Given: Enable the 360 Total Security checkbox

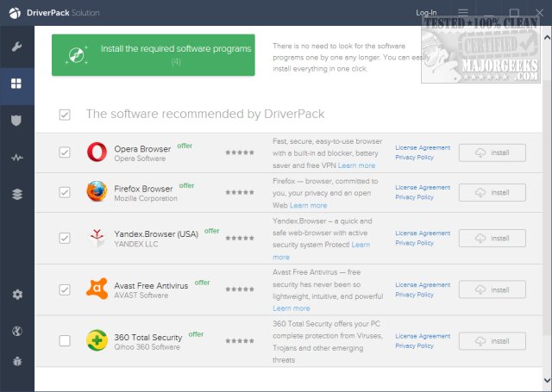Looking at the screenshot, I should (x=65, y=341).
